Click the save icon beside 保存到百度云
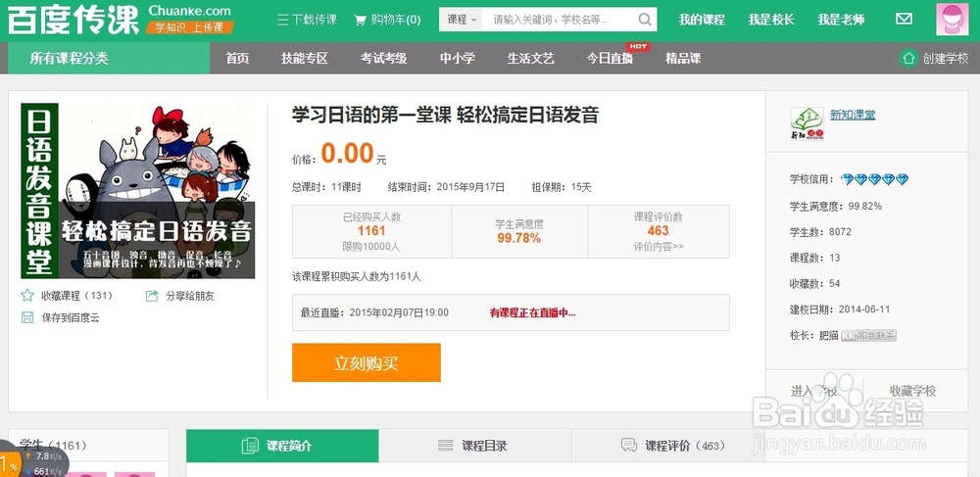The image size is (980, 477). click(x=27, y=317)
